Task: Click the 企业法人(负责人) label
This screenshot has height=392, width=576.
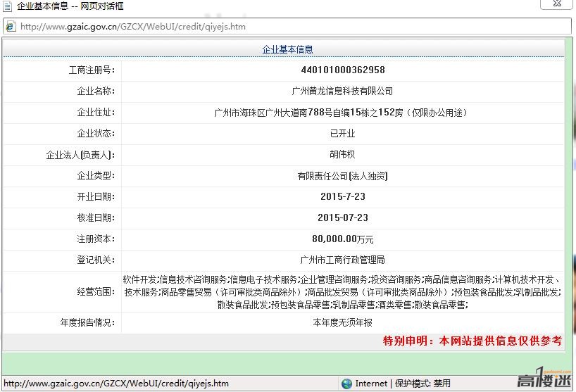Action: tap(80, 155)
